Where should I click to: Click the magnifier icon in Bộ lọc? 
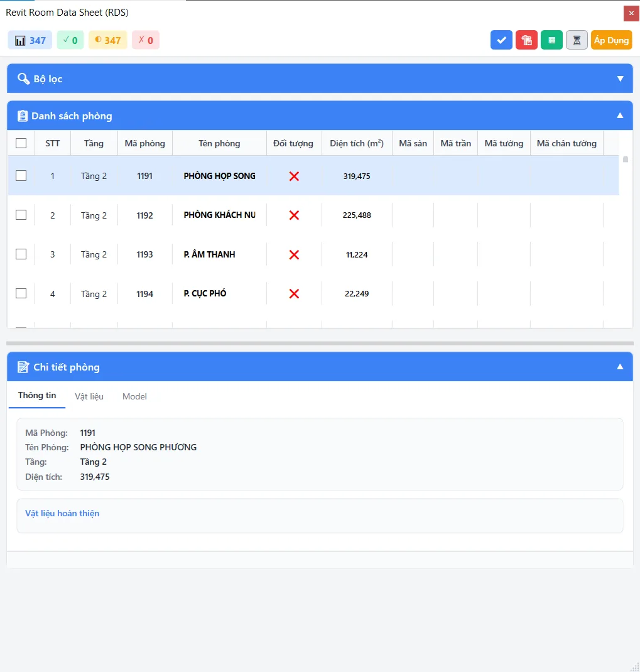pyautogui.click(x=23, y=79)
